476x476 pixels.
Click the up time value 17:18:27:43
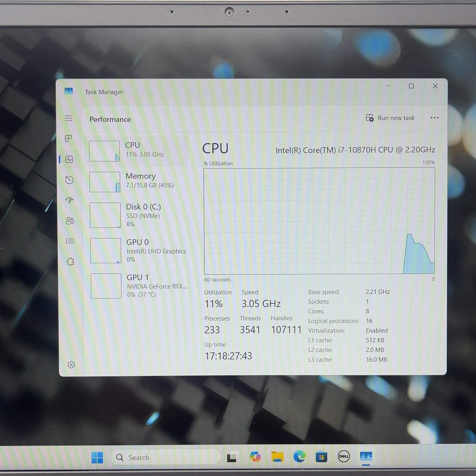(x=228, y=356)
